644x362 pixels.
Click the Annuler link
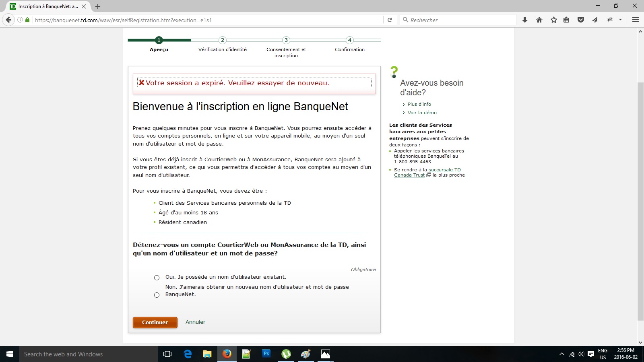(x=195, y=322)
